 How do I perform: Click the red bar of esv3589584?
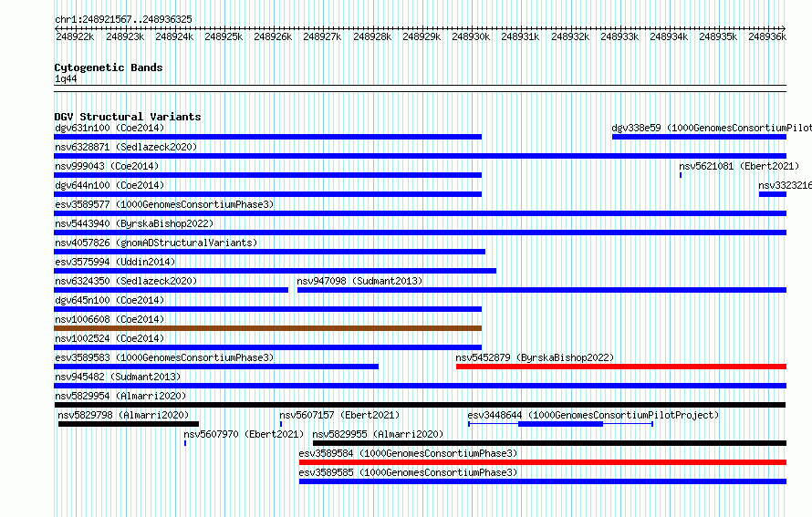pyautogui.click(x=543, y=462)
